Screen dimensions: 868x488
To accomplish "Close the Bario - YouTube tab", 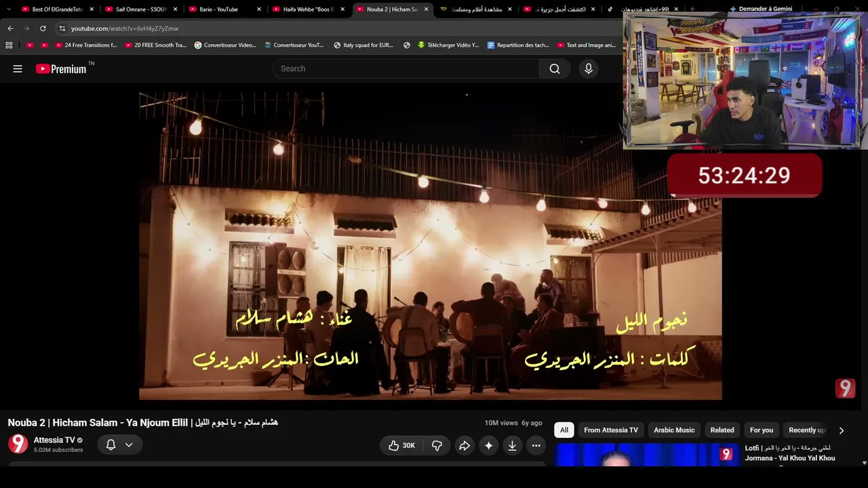I will pyautogui.click(x=259, y=9).
